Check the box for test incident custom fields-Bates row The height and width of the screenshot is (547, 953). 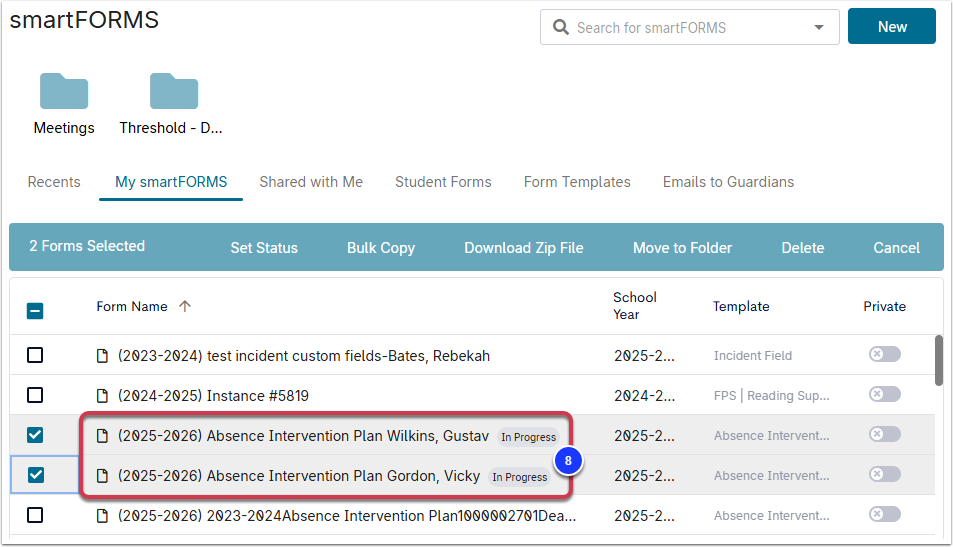click(x=35, y=355)
